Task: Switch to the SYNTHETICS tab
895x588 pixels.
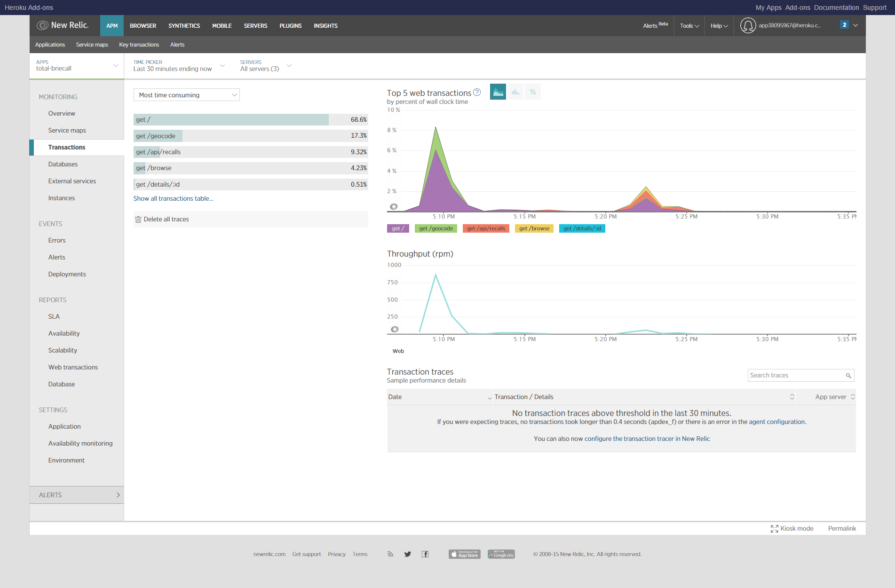Action: (x=184, y=26)
